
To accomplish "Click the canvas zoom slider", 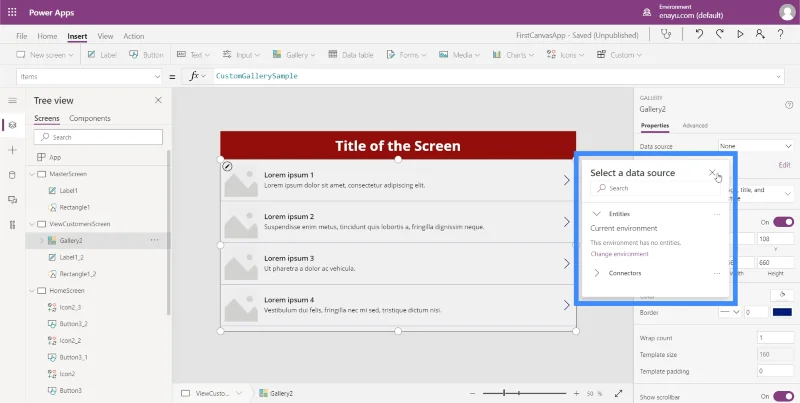I will click(524, 393).
